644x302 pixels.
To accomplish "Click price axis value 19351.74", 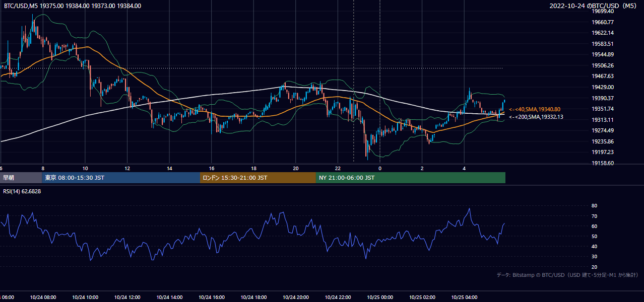I will pyautogui.click(x=603, y=109).
